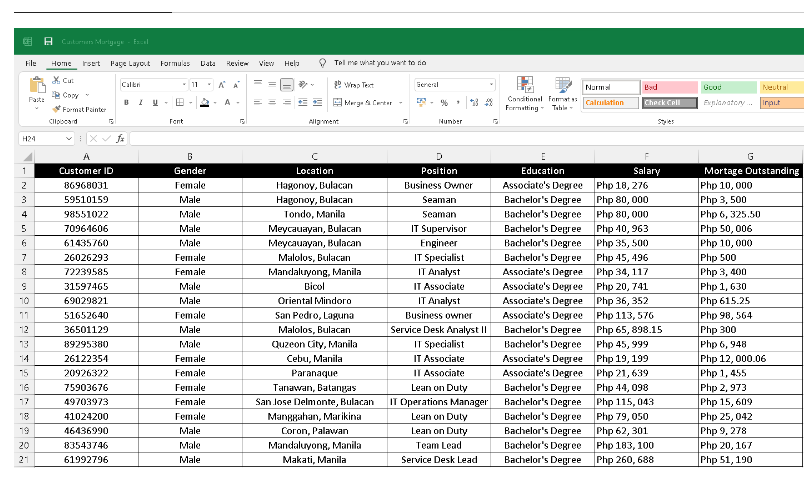Click the Decrease Indent icon

(303, 102)
